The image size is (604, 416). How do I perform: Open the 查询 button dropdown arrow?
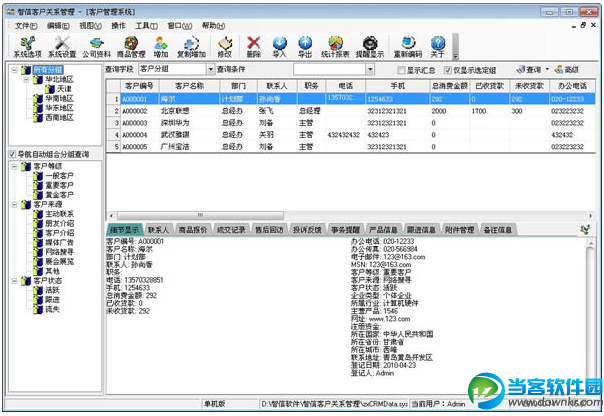(x=547, y=69)
